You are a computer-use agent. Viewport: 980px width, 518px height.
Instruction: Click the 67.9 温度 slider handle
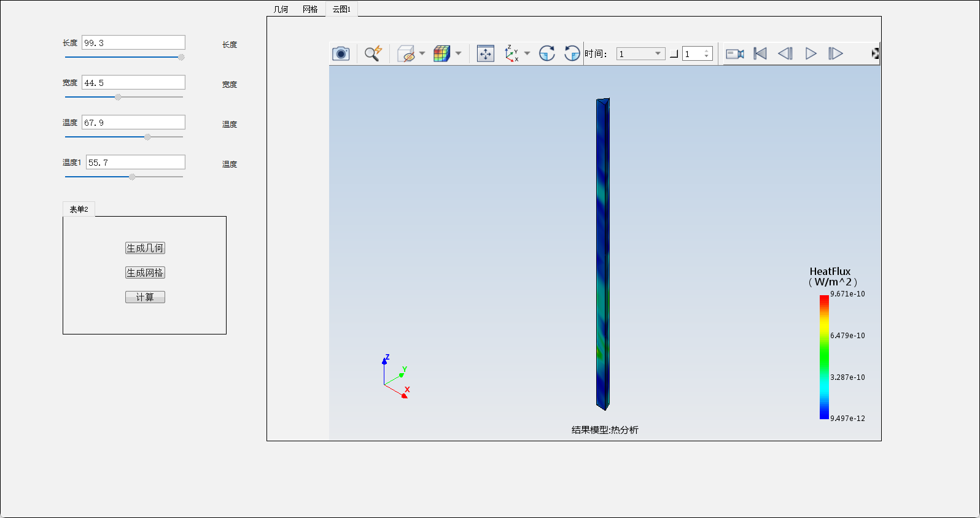pyautogui.click(x=147, y=137)
